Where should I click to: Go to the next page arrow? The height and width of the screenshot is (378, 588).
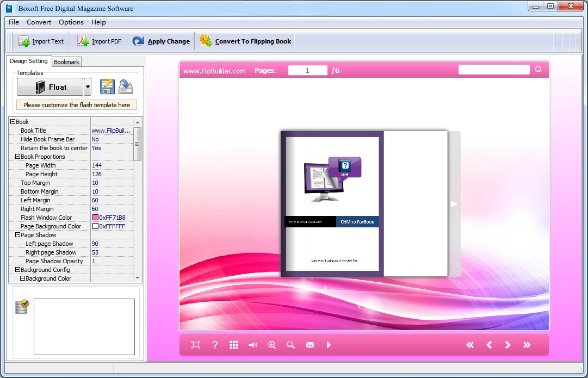click(507, 345)
